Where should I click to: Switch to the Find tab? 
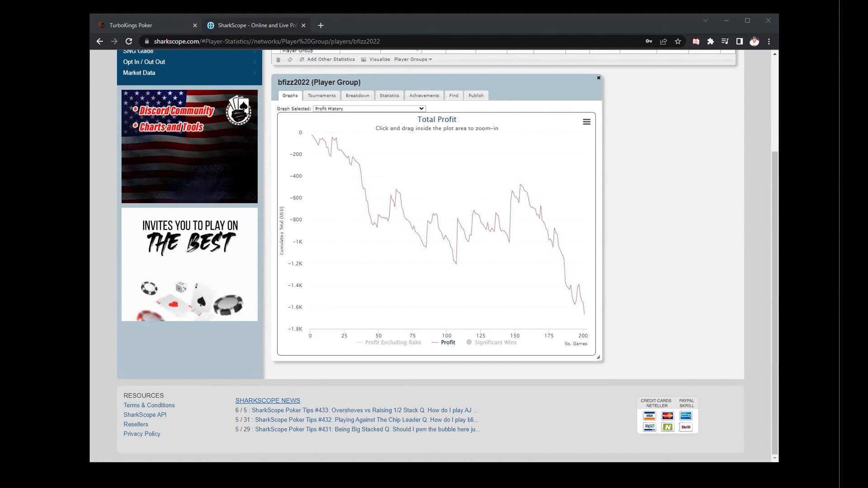453,95
